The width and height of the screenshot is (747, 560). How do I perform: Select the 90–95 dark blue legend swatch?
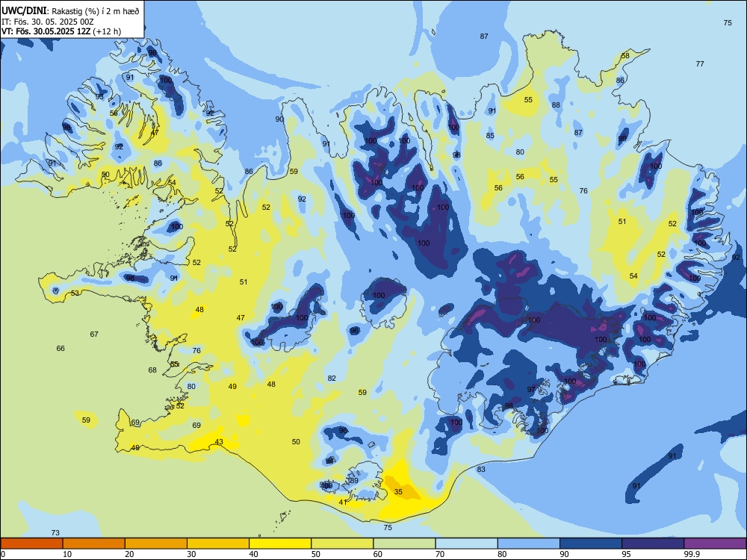coord(591,544)
